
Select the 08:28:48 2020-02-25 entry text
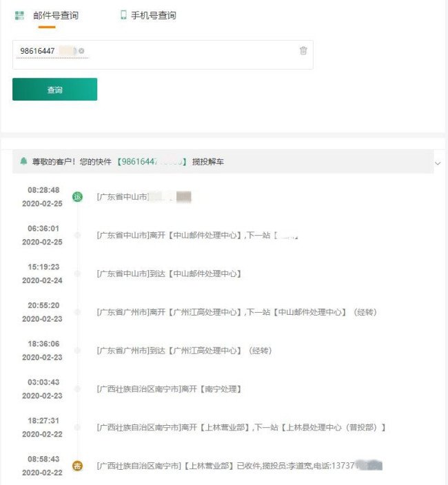pos(144,197)
